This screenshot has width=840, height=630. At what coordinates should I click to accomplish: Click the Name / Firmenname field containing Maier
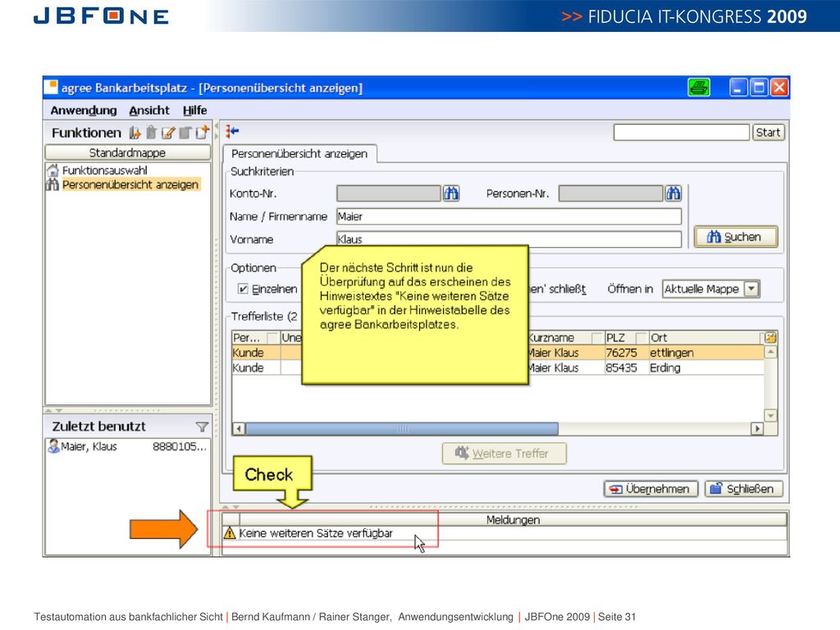tap(509, 217)
